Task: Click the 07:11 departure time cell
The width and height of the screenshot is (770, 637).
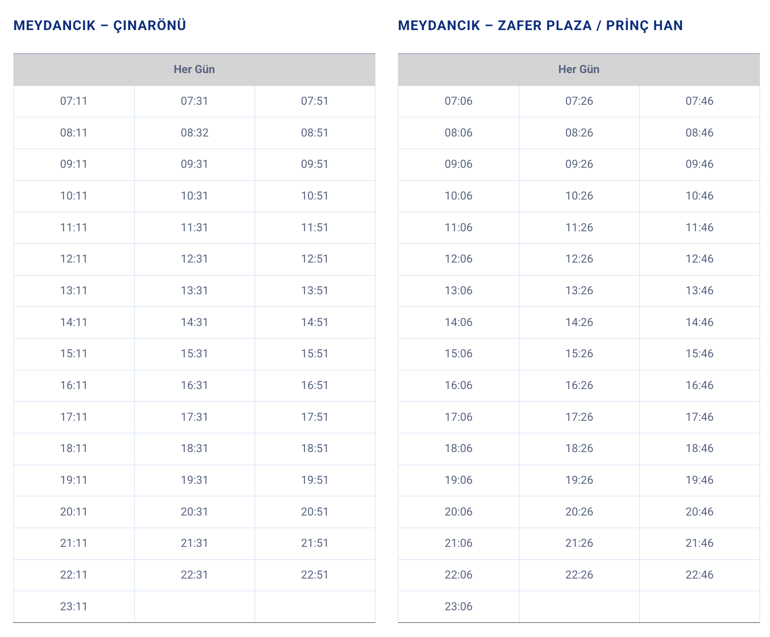Action: click(x=74, y=101)
